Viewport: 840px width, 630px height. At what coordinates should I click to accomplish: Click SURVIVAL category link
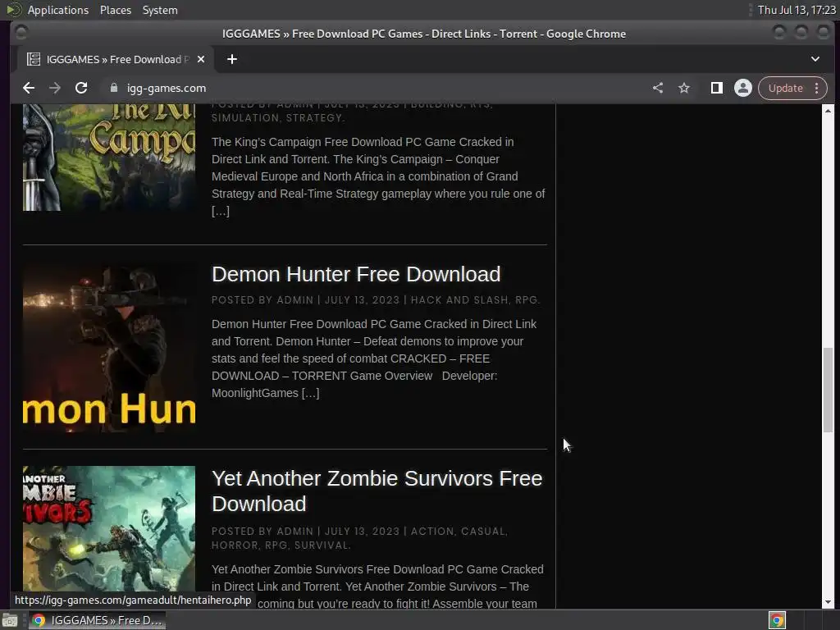pyautogui.click(x=322, y=546)
